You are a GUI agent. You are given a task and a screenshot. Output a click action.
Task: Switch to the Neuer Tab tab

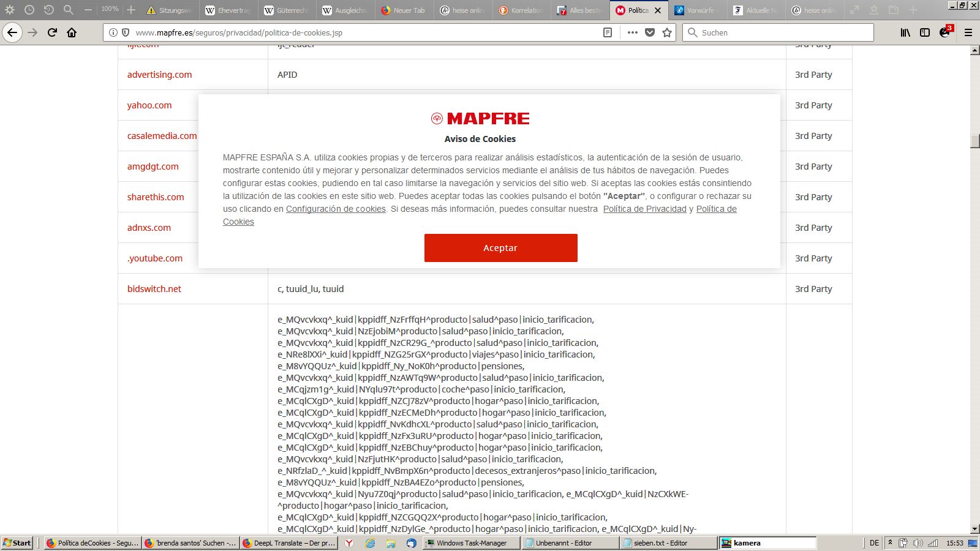click(403, 10)
